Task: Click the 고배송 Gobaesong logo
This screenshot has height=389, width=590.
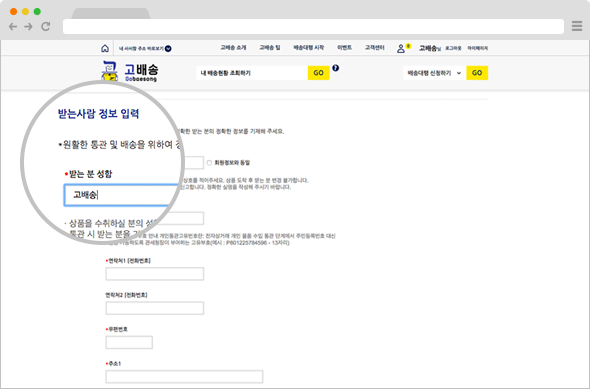Action: pos(130,71)
